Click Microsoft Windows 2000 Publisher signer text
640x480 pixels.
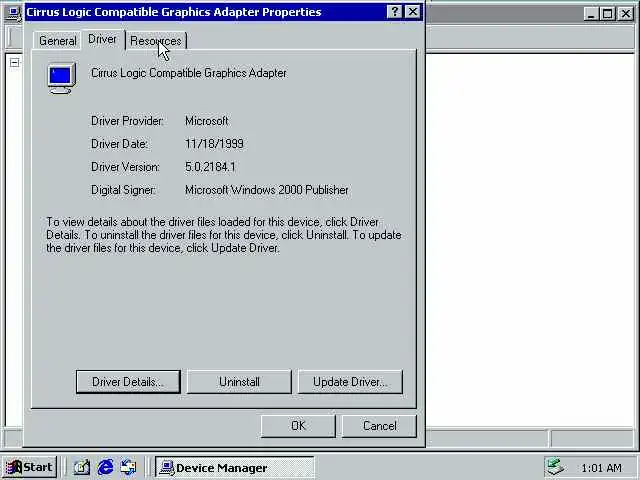[x=267, y=190]
